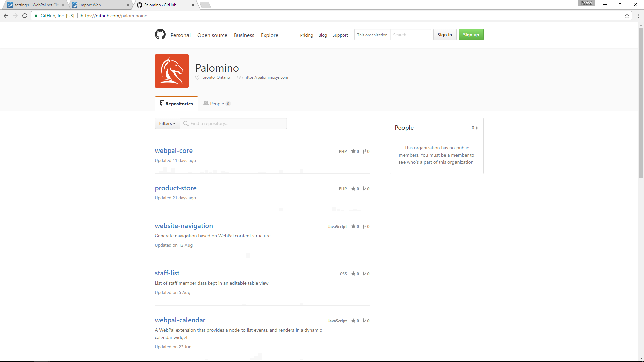Screen dimensions: 644x362
Task: Go to Pricing page
Action: [307, 35]
